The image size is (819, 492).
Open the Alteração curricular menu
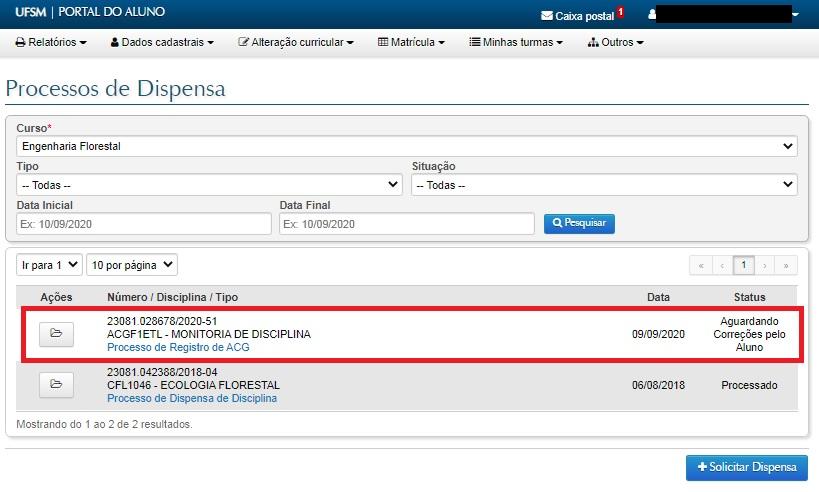[295, 42]
